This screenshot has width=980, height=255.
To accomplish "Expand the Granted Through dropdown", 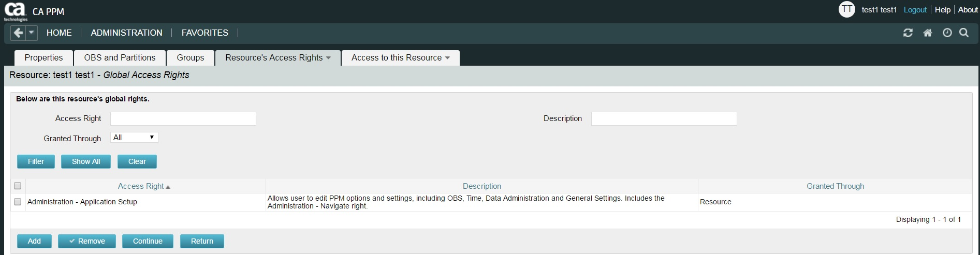I will [x=134, y=138].
